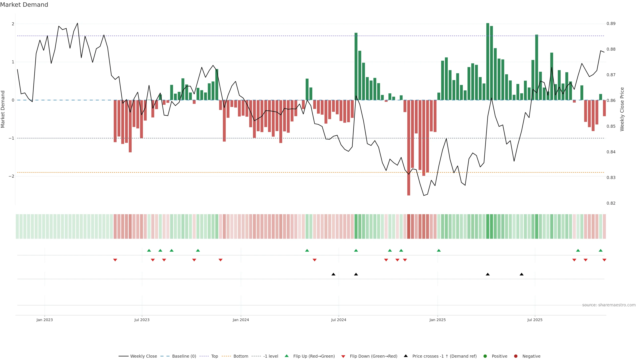Click the first red flip-down marker in 2023
Image resolution: width=644 pixels, height=362 pixels.
click(x=115, y=260)
